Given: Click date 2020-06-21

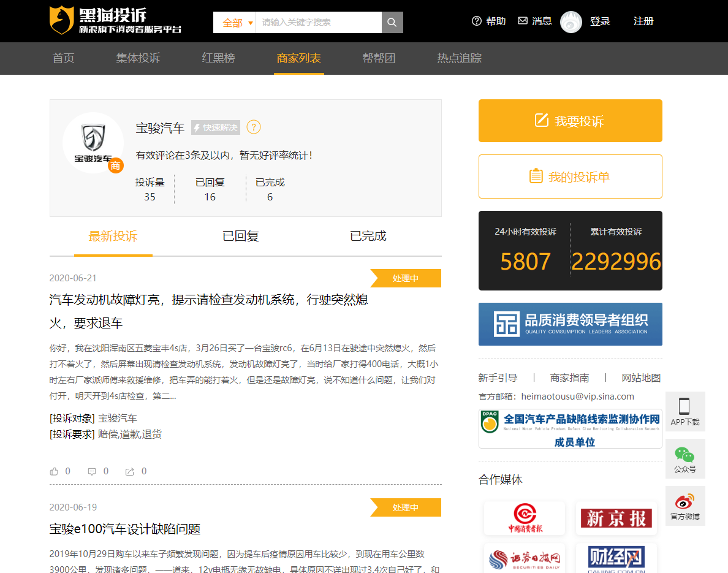Looking at the screenshot, I should point(73,278).
